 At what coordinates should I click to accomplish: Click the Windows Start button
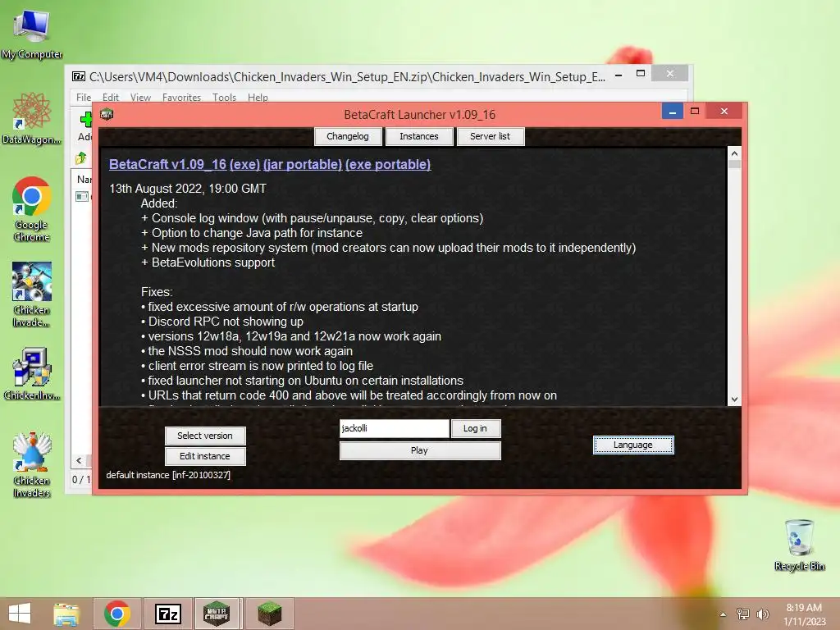tap(20, 614)
